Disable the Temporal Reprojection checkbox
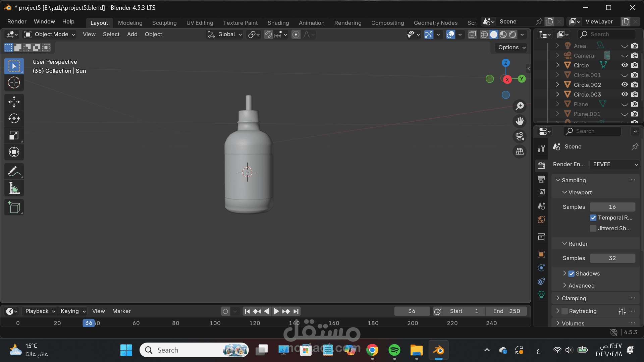644x362 pixels. [x=593, y=218]
